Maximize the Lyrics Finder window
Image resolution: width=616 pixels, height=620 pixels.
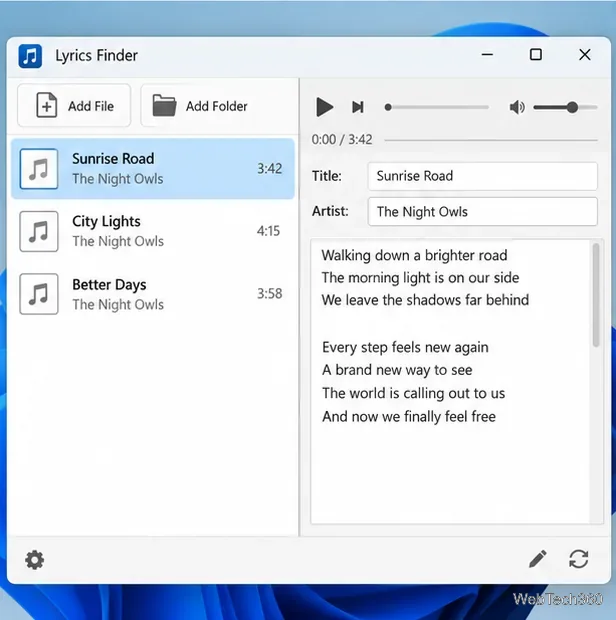click(536, 55)
